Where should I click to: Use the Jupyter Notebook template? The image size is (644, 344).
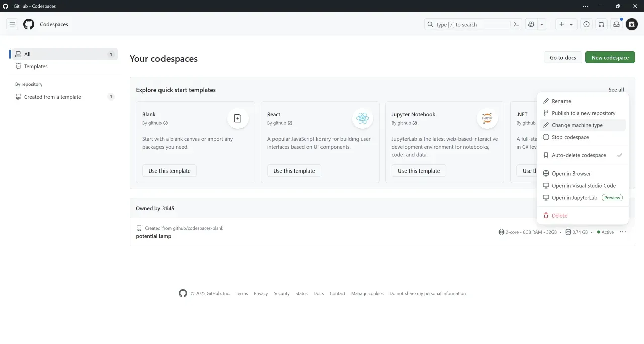pyautogui.click(x=419, y=170)
